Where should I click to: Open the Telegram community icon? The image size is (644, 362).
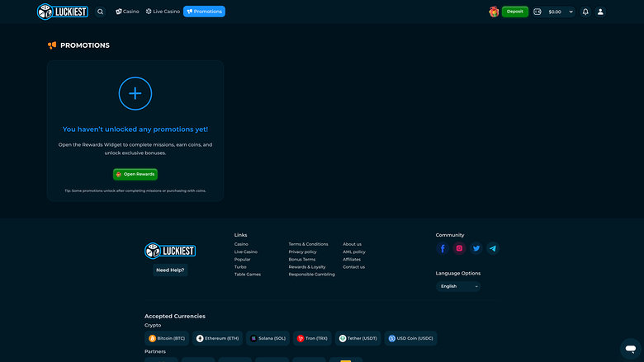493,248
